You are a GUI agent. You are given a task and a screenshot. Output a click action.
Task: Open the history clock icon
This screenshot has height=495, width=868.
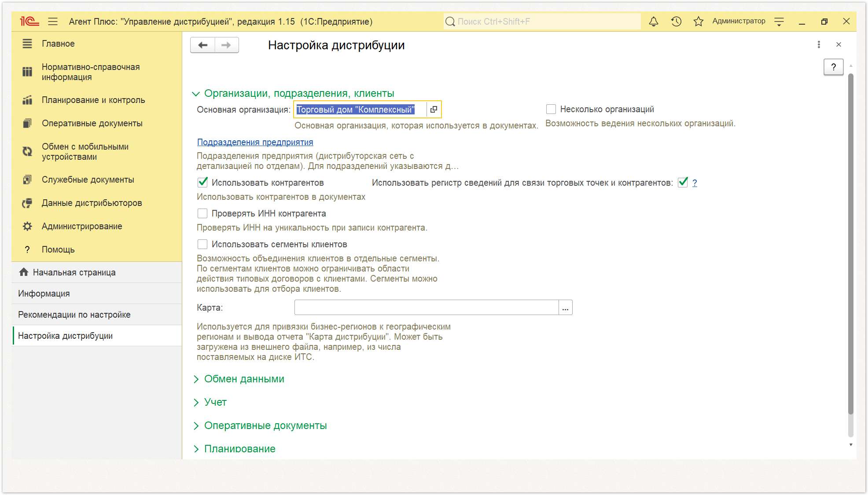click(676, 21)
